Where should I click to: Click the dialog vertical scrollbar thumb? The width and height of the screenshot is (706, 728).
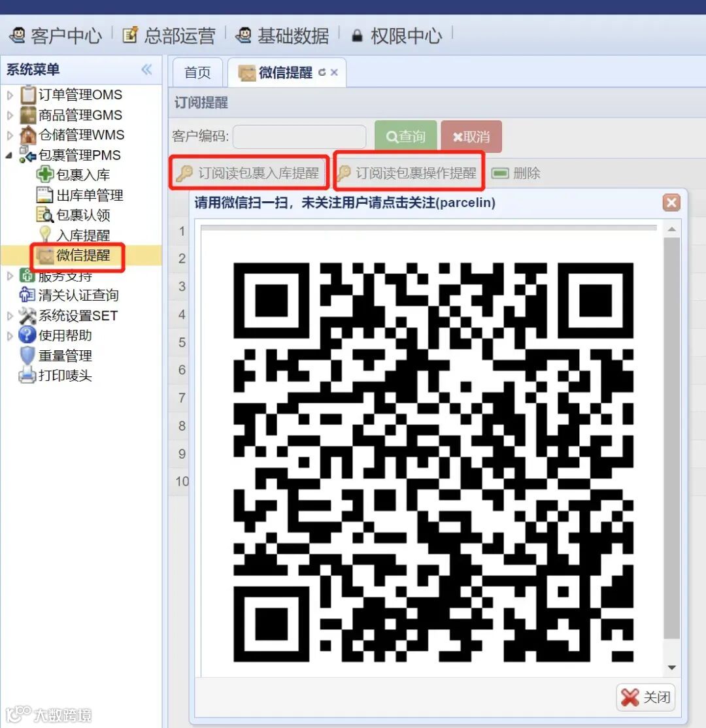pos(671,438)
